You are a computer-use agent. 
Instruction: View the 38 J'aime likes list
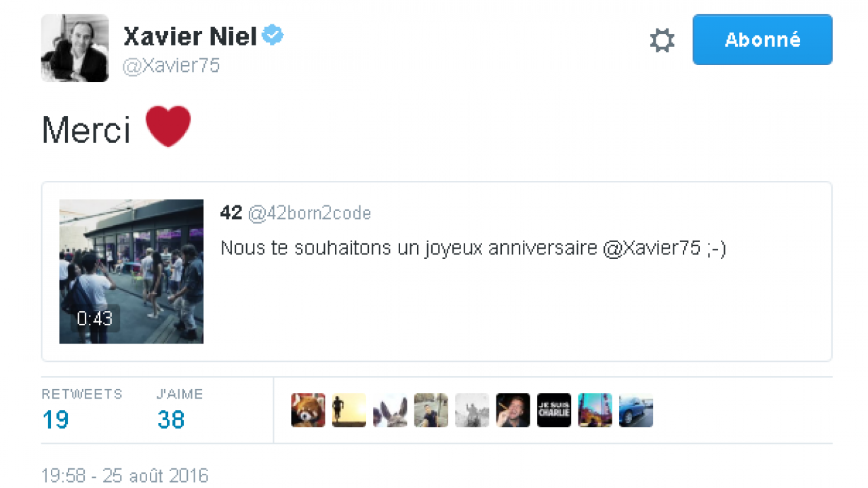pyautogui.click(x=171, y=420)
